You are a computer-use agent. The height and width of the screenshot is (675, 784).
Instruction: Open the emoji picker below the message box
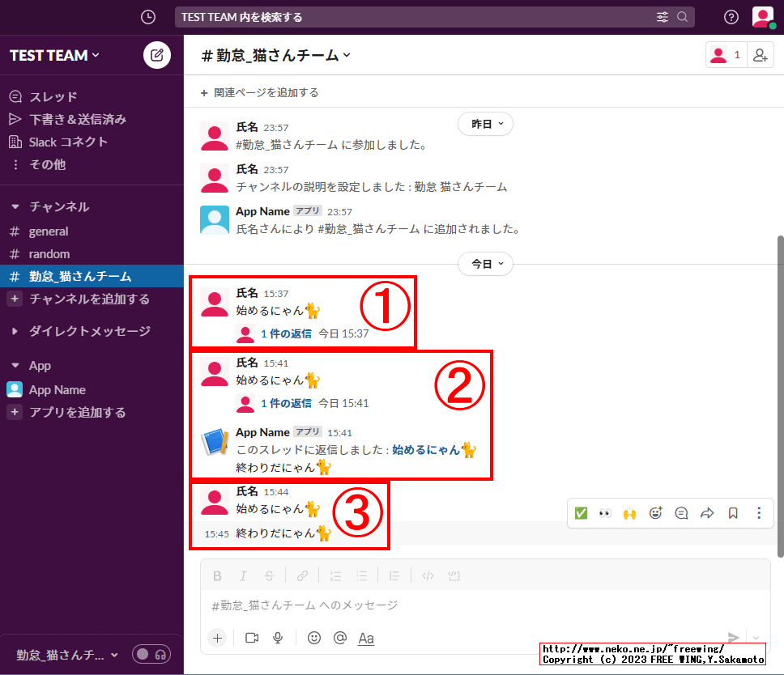314,638
